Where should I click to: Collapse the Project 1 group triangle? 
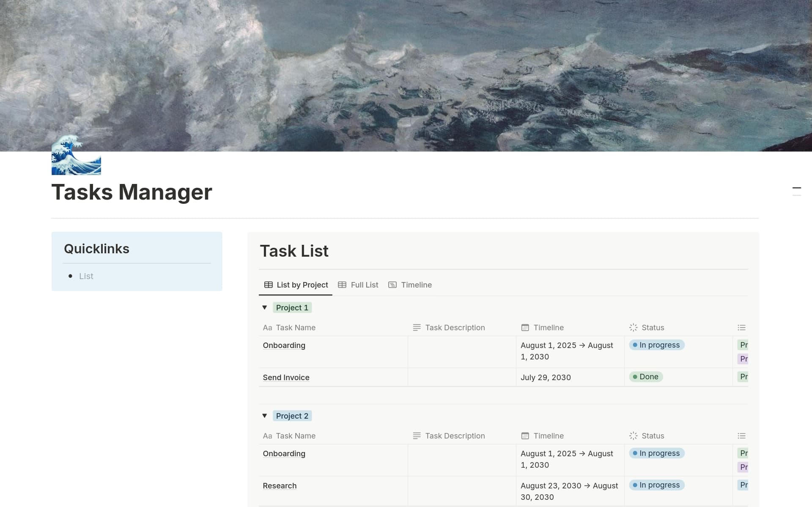(265, 307)
